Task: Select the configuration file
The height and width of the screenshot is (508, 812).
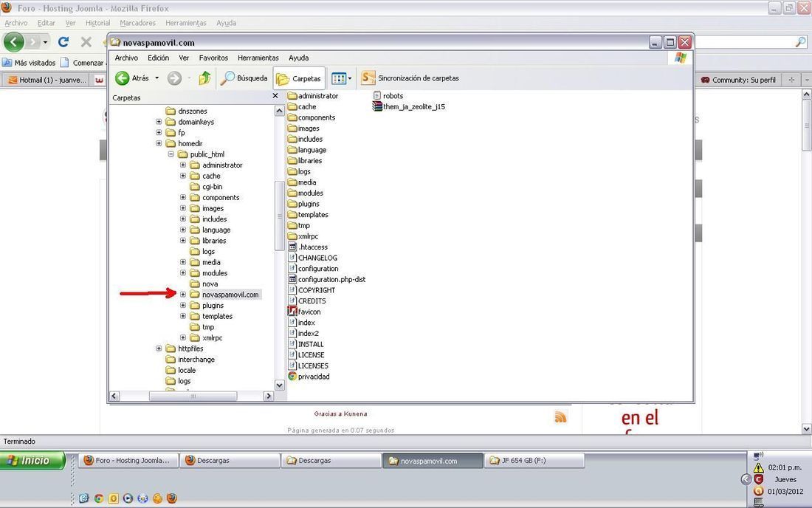Action: [313, 269]
